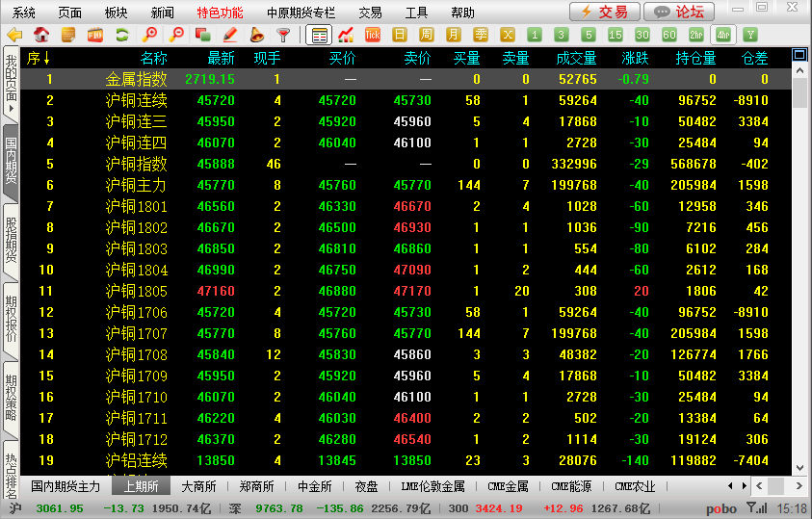Show the Tick chart
This screenshot has width=812, height=519.
(373, 36)
